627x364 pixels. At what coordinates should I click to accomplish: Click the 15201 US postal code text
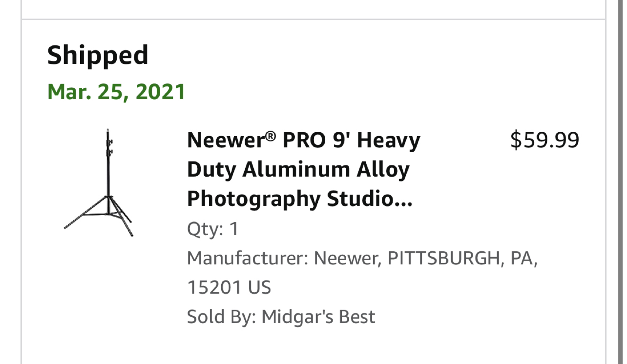[229, 287]
